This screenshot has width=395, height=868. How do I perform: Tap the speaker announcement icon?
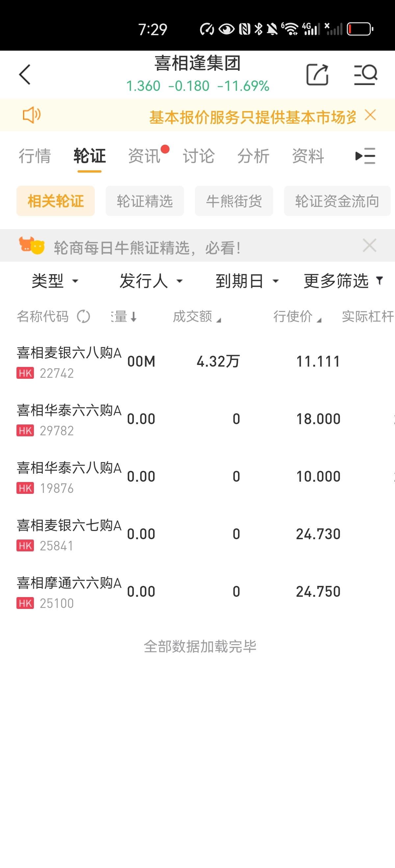pos(31,115)
